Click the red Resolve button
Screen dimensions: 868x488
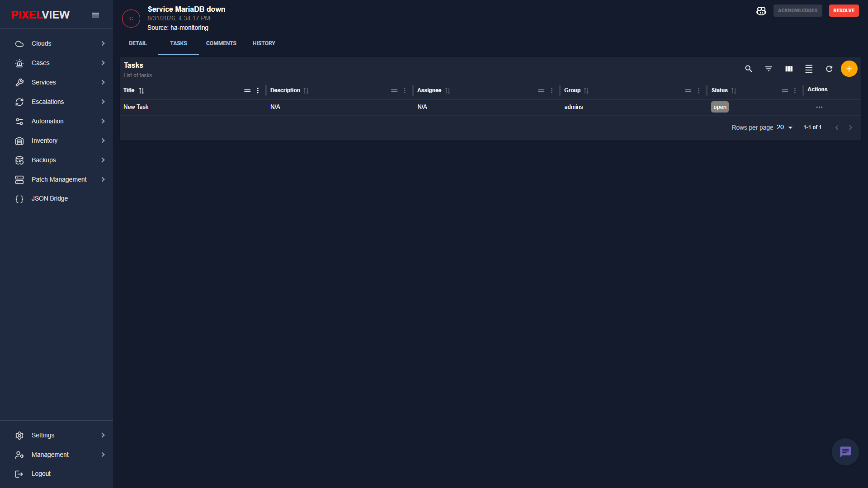844,10
